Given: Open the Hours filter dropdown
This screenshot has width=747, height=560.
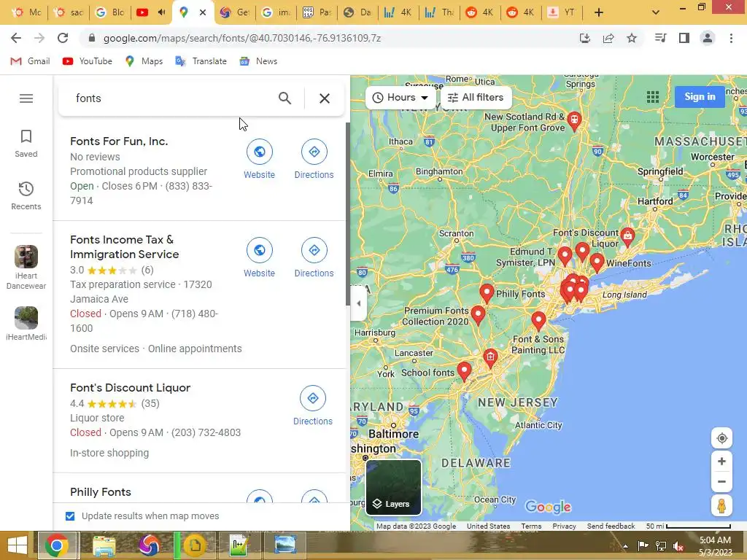Looking at the screenshot, I should [400, 98].
